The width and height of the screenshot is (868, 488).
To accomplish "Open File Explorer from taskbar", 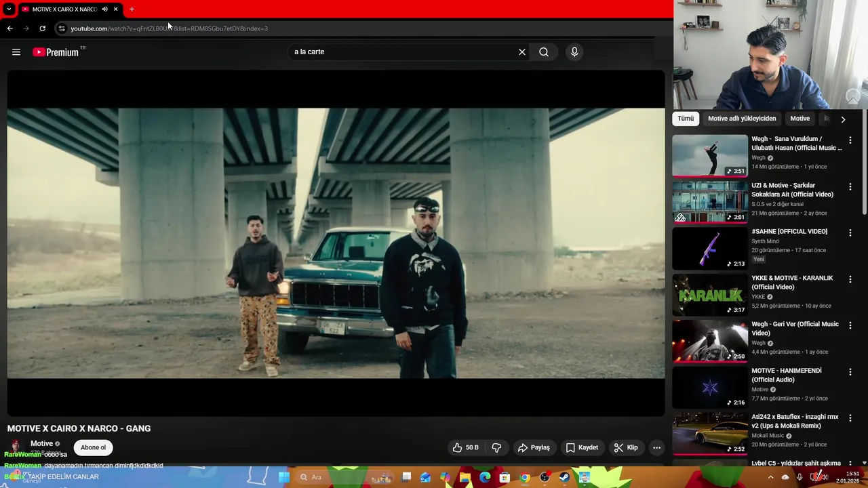I will click(465, 477).
